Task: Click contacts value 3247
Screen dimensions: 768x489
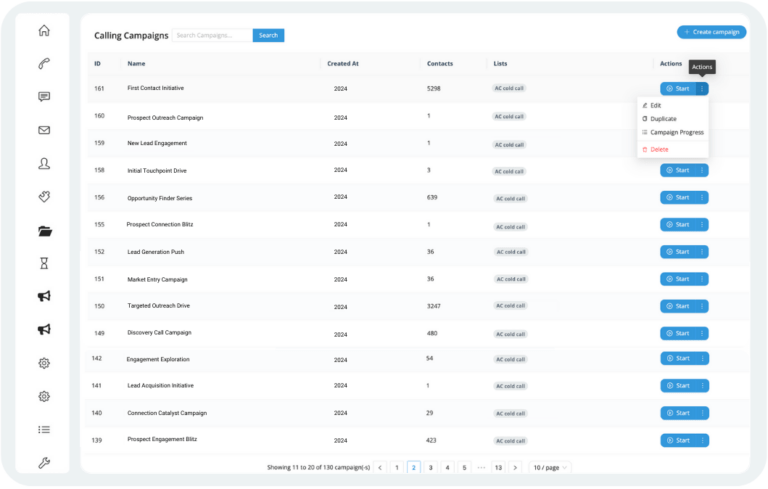Action: (x=433, y=306)
